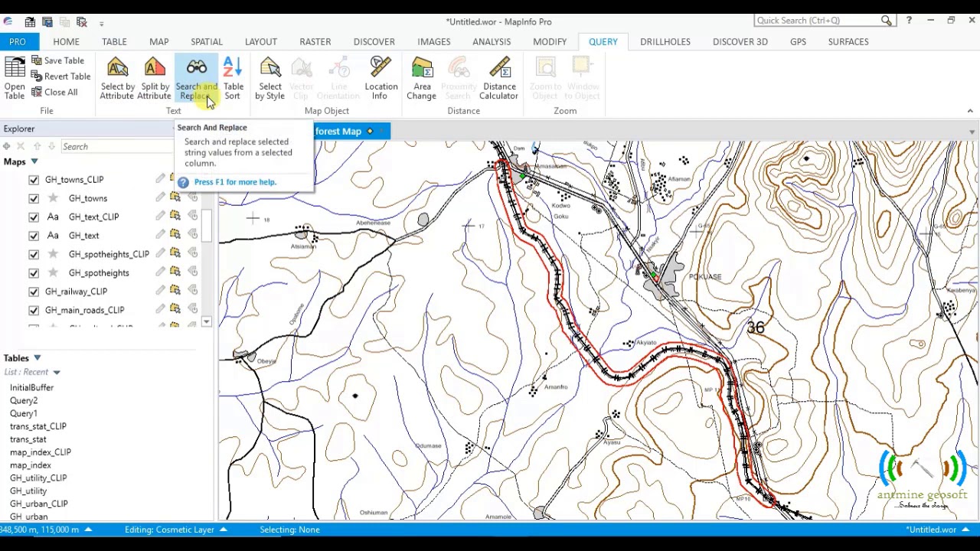Collapse the Tables section arrow
980x551 pixels.
point(37,358)
